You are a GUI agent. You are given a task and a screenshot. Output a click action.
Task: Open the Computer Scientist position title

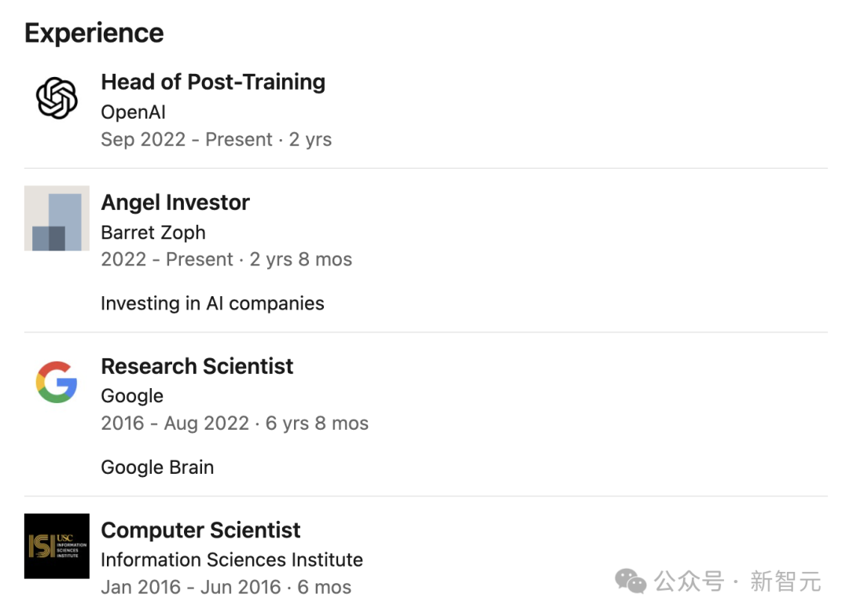pos(201,530)
